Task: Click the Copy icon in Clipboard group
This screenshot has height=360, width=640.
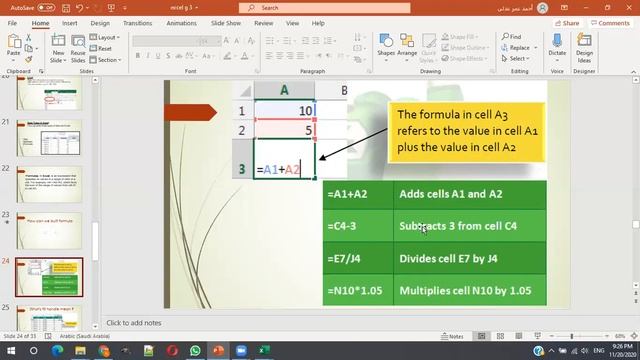Action: click(x=29, y=49)
